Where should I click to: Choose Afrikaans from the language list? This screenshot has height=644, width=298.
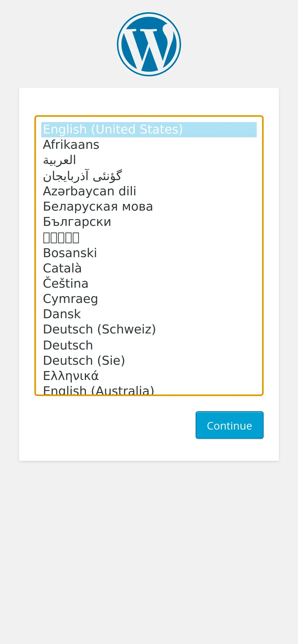point(71,145)
